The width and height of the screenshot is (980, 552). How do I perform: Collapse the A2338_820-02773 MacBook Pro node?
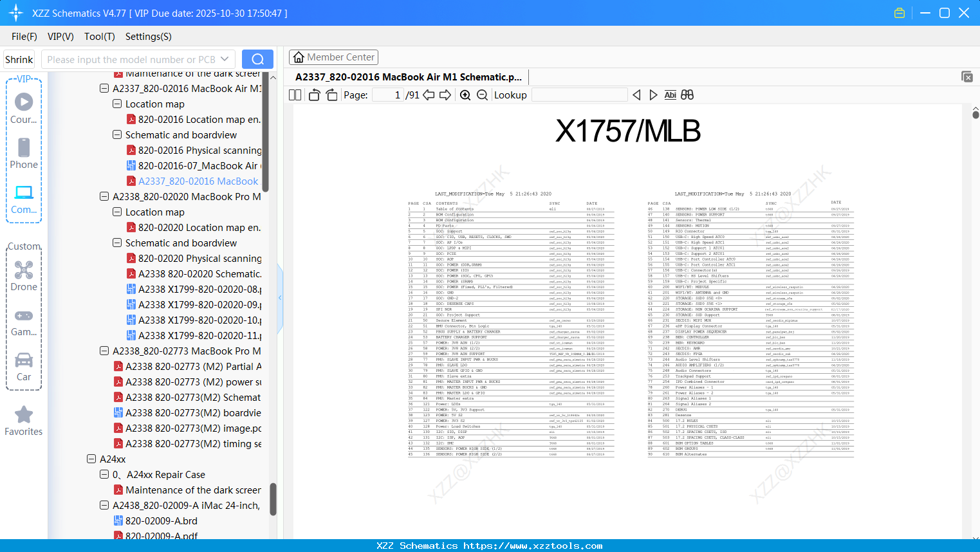point(104,351)
